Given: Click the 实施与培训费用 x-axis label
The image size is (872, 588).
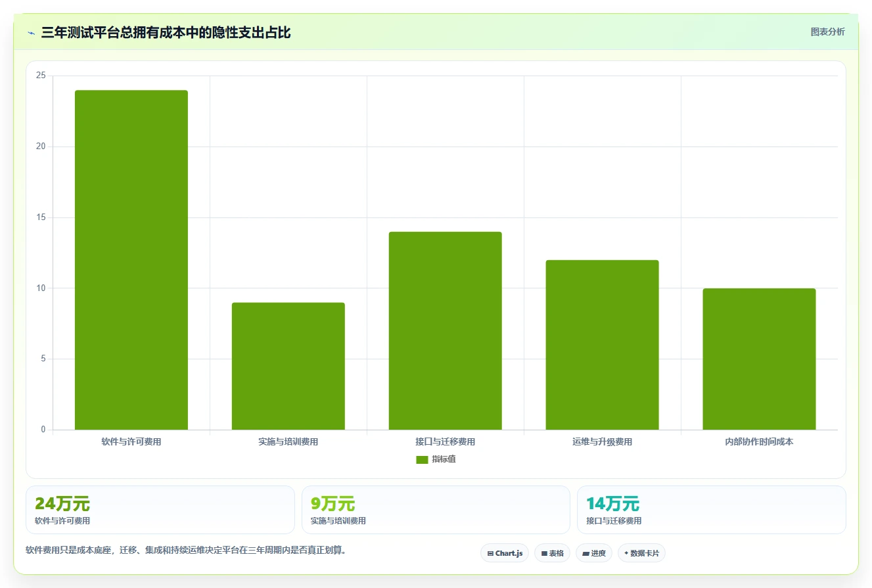Looking at the screenshot, I should (288, 442).
